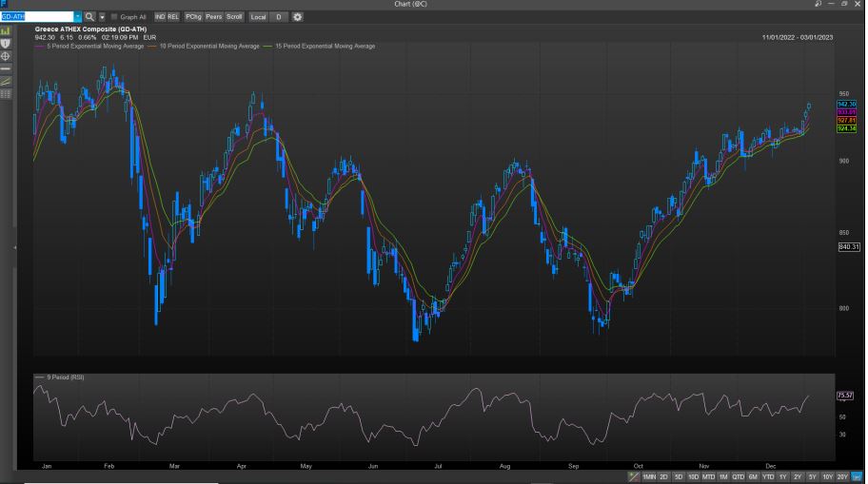868x484 pixels.
Task: Enable the Graph All checkbox
Action: coord(115,17)
